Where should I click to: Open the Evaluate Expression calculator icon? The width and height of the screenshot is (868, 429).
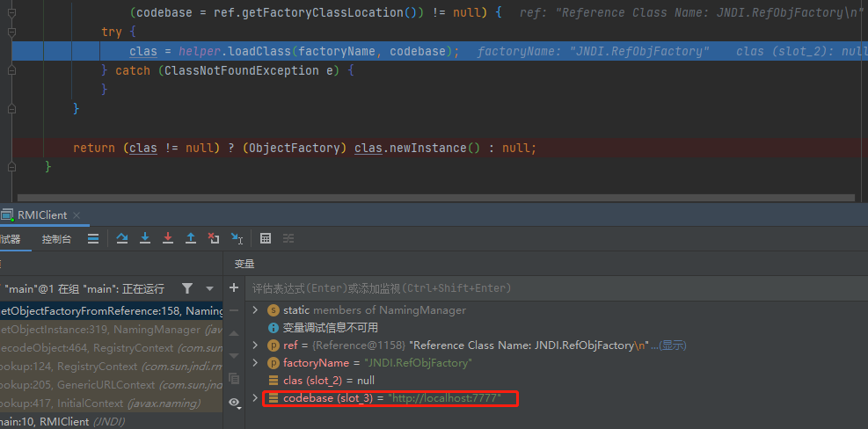(x=266, y=238)
